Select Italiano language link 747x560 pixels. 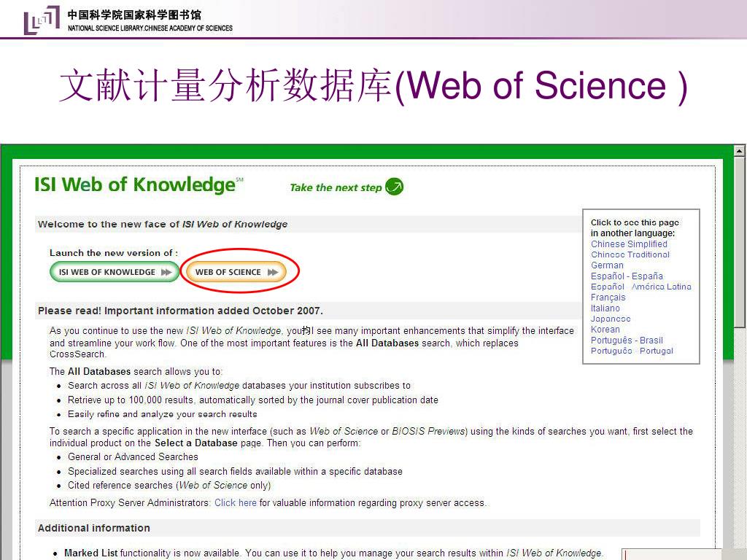coord(605,308)
